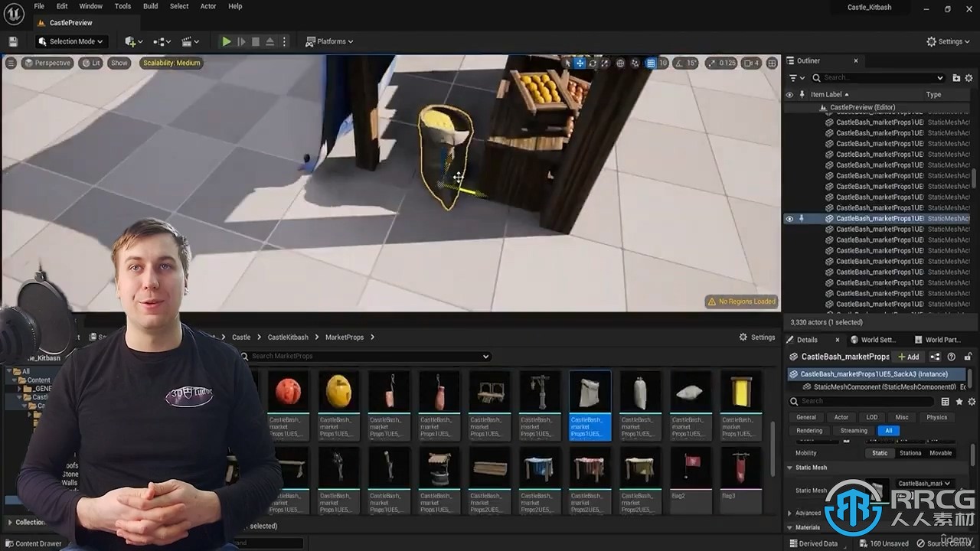Click the Stop play button

click(256, 41)
